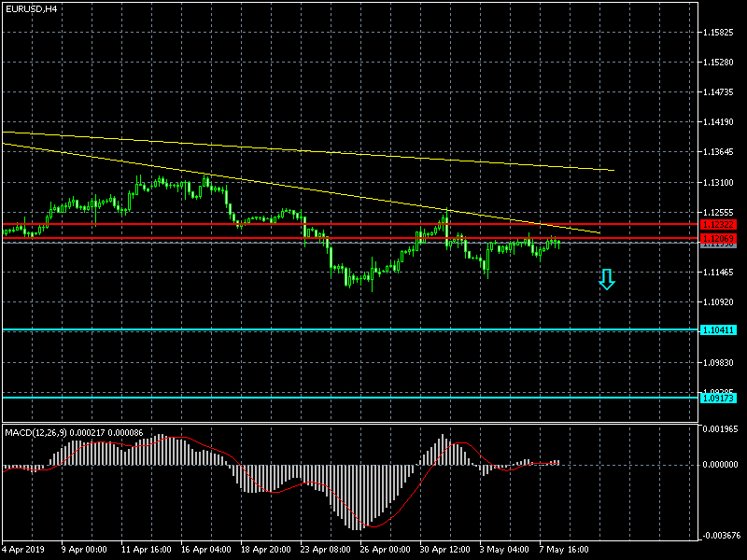Click the 7 May 16:00 time label
This screenshot has height=560, width=747.
pyautogui.click(x=563, y=549)
